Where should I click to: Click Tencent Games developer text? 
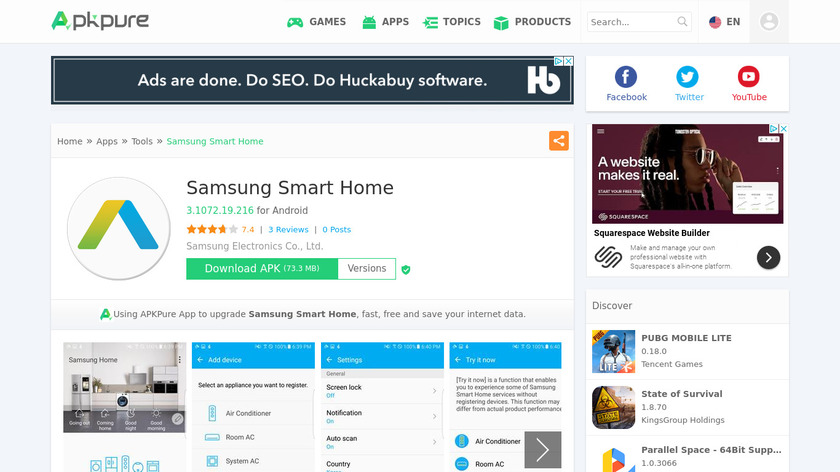[672, 364]
